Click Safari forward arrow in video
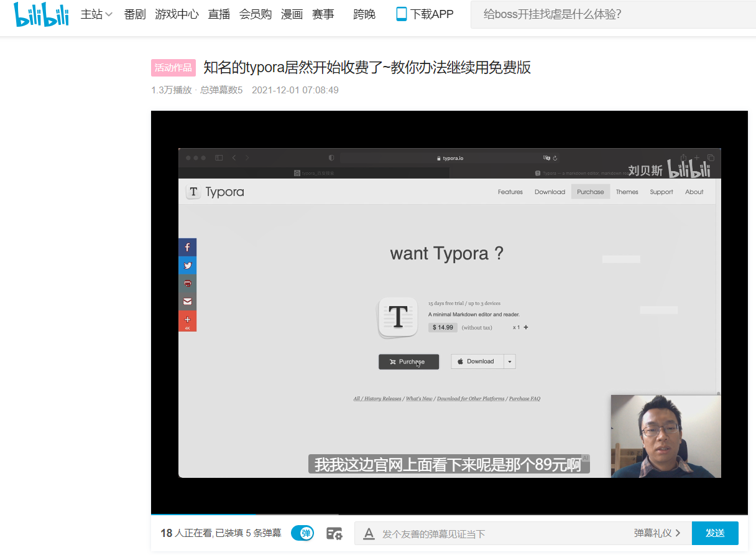This screenshot has height=555, width=756. click(x=247, y=158)
